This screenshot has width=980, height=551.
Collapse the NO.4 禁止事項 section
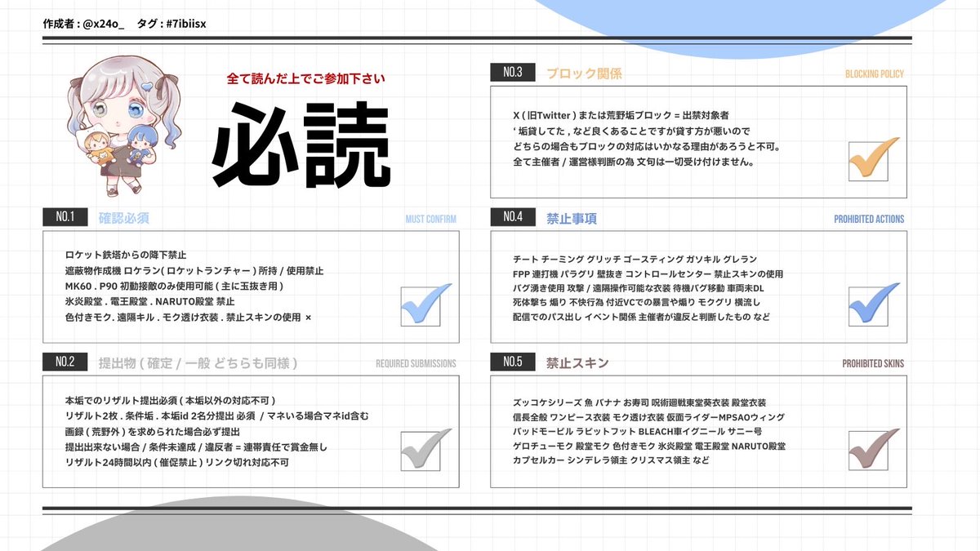coord(573,218)
